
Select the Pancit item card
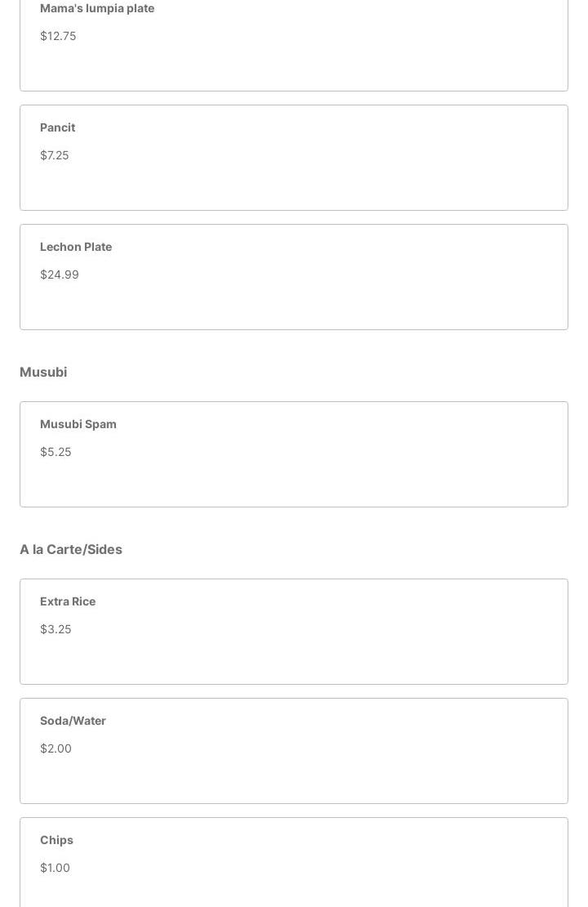[294, 158]
